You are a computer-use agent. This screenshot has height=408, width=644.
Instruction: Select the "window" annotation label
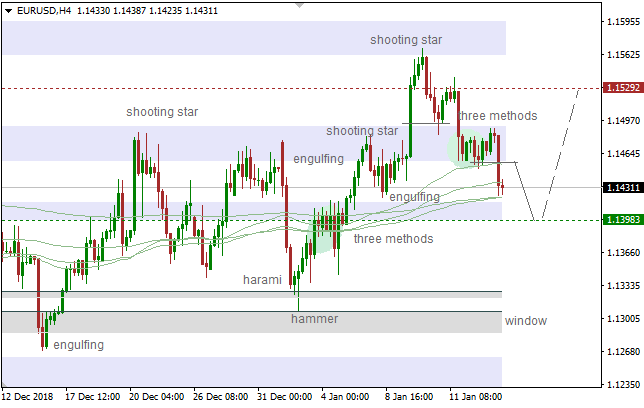[525, 321]
